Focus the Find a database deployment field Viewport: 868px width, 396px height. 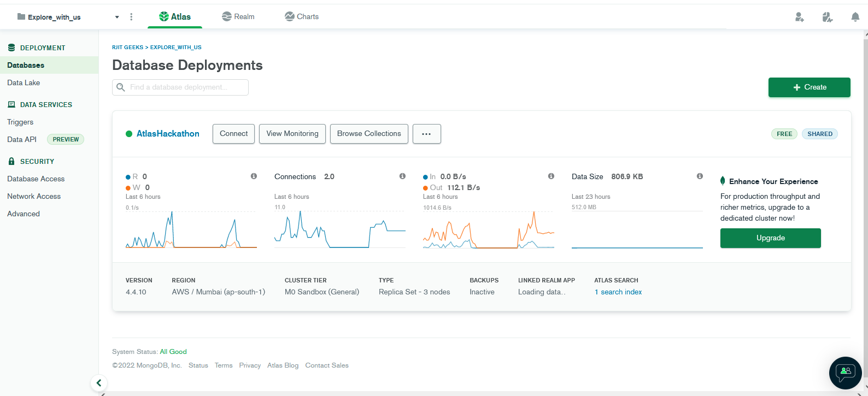(x=180, y=87)
